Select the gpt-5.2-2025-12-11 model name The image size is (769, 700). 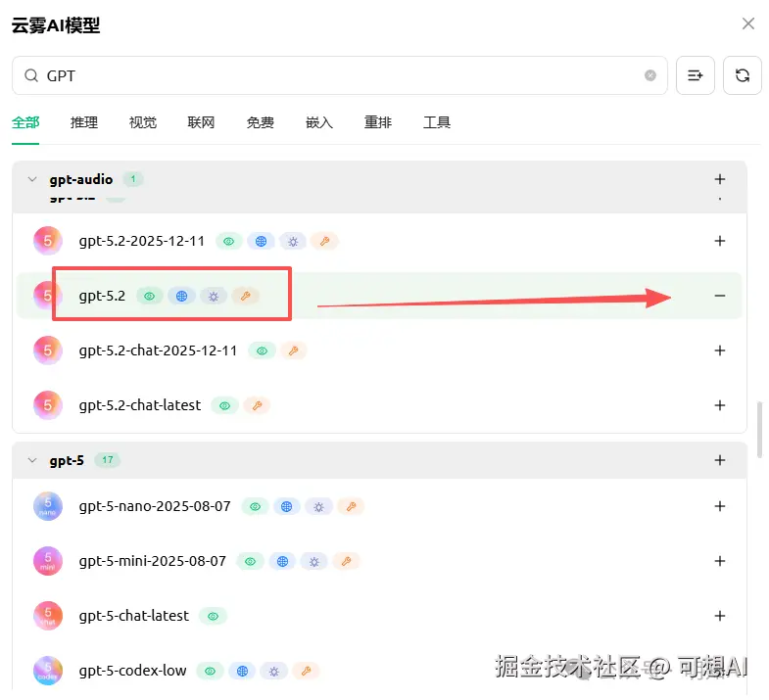pyautogui.click(x=142, y=241)
